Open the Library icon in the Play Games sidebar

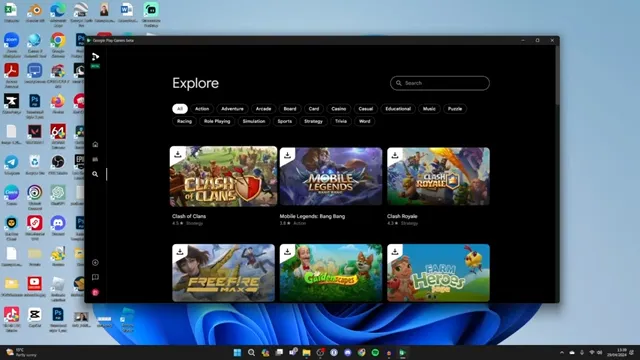coord(95,160)
